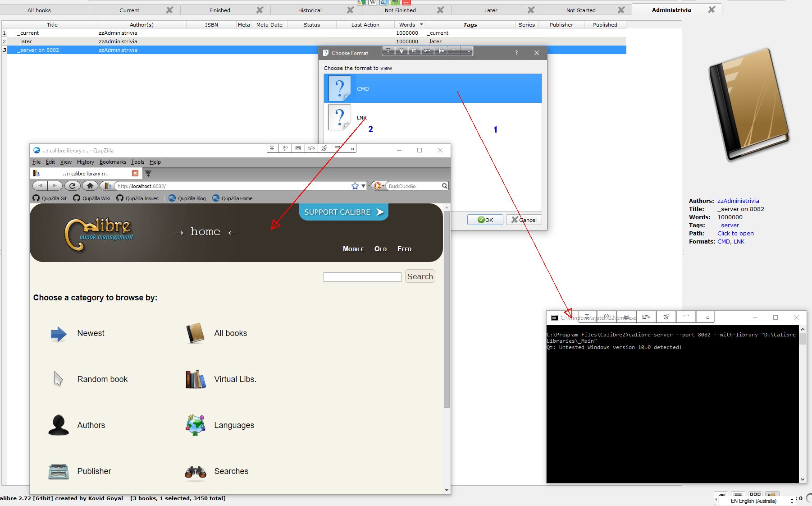Click the back arrow in QupZilla toolbar
The width and height of the screenshot is (812, 506).
point(40,186)
